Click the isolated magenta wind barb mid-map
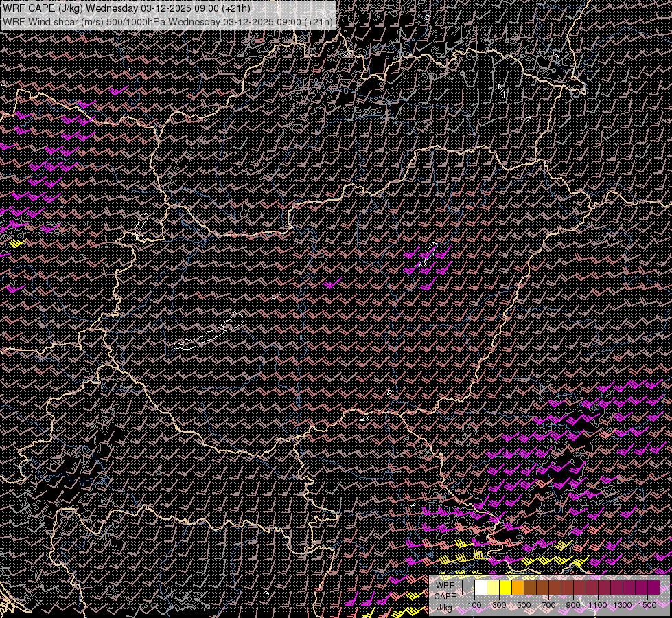The image size is (672, 618). click(x=333, y=283)
